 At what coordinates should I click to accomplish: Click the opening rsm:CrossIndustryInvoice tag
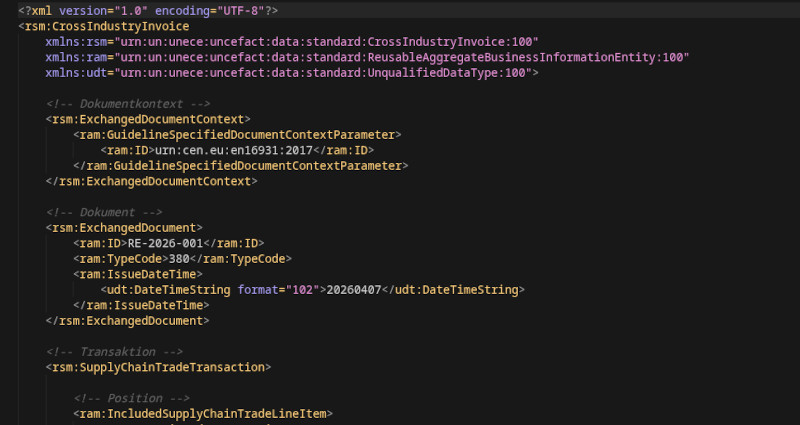point(103,26)
